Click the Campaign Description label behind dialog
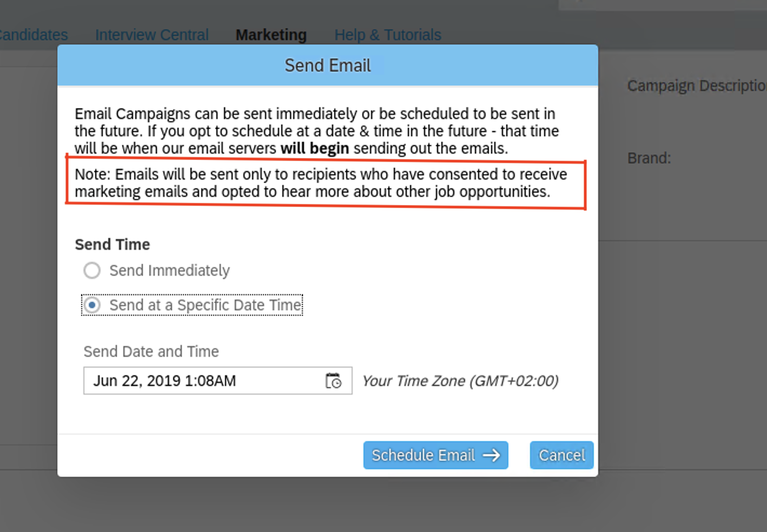This screenshot has height=532, width=767. (697, 85)
